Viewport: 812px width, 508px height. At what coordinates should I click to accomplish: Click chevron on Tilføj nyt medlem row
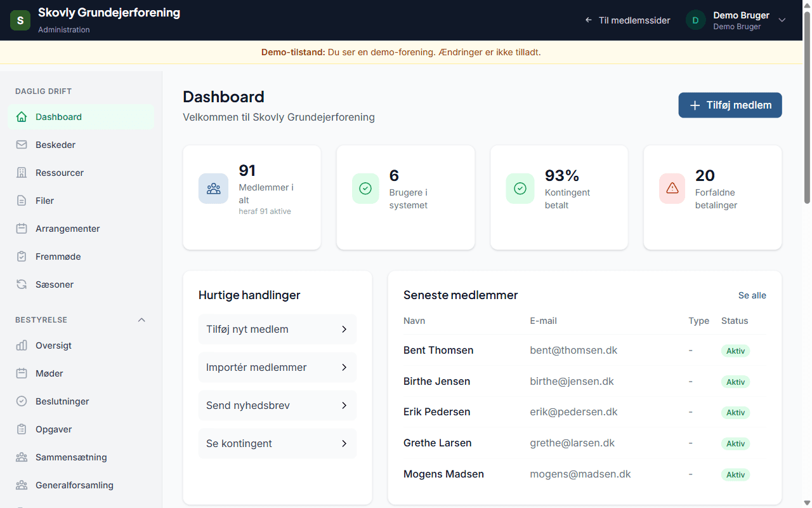pyautogui.click(x=344, y=329)
